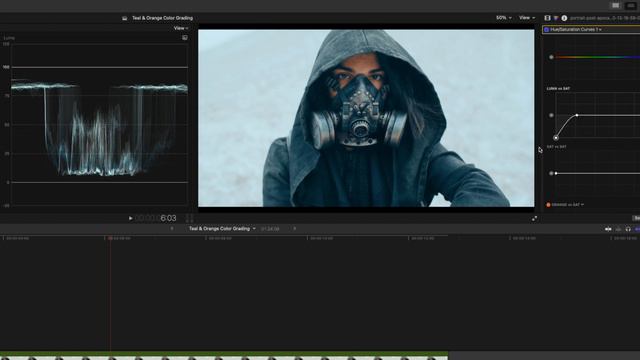640x360 pixels.
Task: Click the viewer image of masked person
Action: (x=366, y=118)
